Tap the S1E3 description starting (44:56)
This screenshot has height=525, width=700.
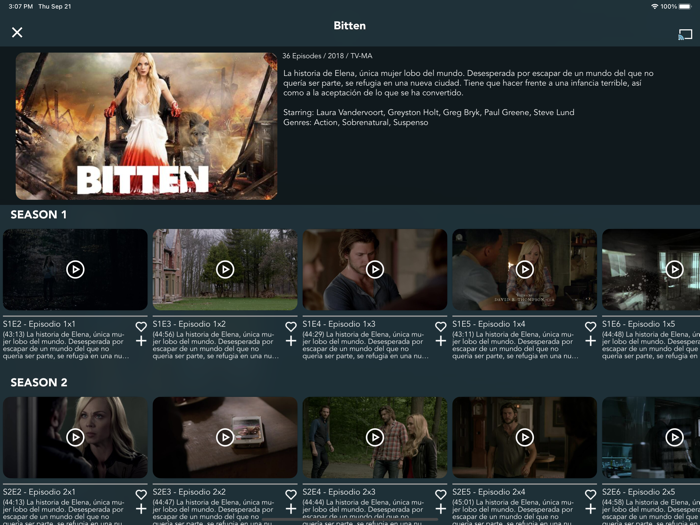(x=216, y=345)
